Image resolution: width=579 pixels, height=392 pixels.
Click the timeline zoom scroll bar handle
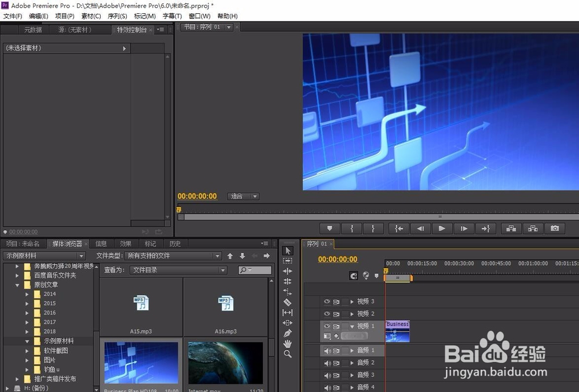tap(398, 277)
